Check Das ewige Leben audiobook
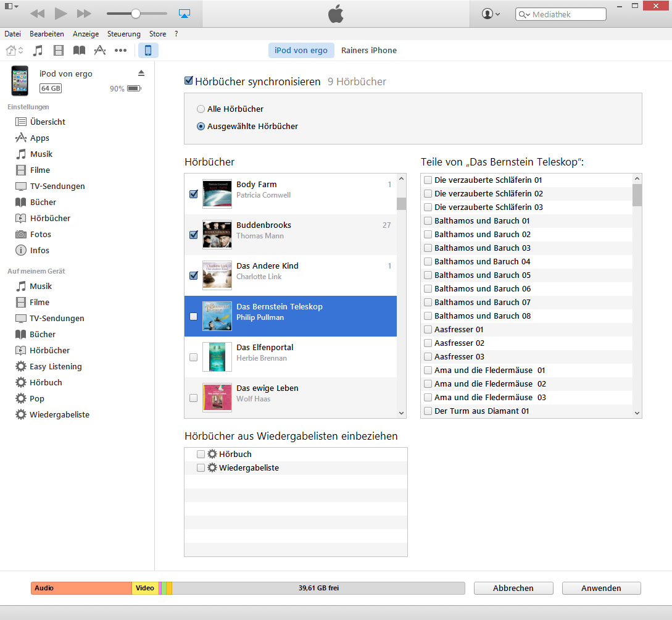 coord(194,398)
